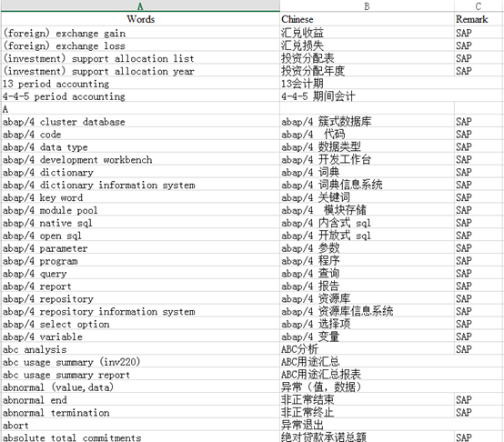This screenshot has height=442, width=504.
Task: Select Chinese cell 'abap/4 开放式 sql'
Action: [367, 236]
